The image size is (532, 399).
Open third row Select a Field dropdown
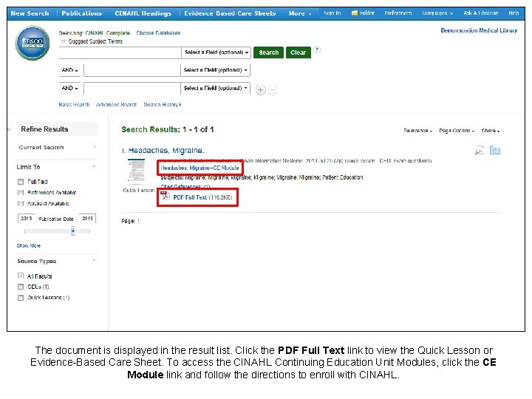pyautogui.click(x=215, y=88)
